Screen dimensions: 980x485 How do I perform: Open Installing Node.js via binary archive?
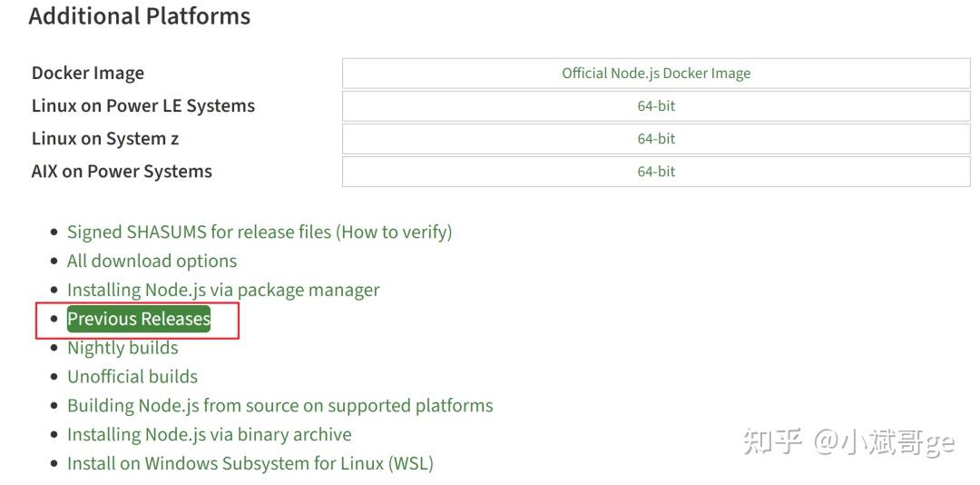tap(209, 435)
